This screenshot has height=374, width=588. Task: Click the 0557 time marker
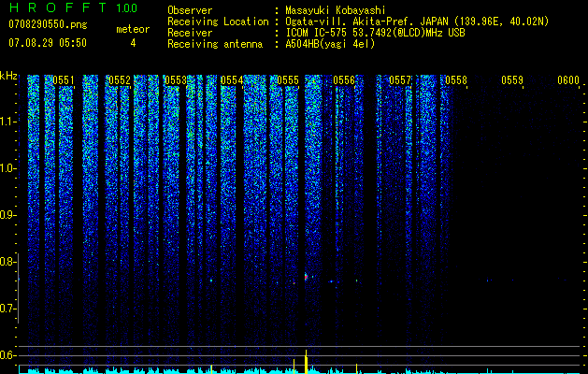pos(400,80)
